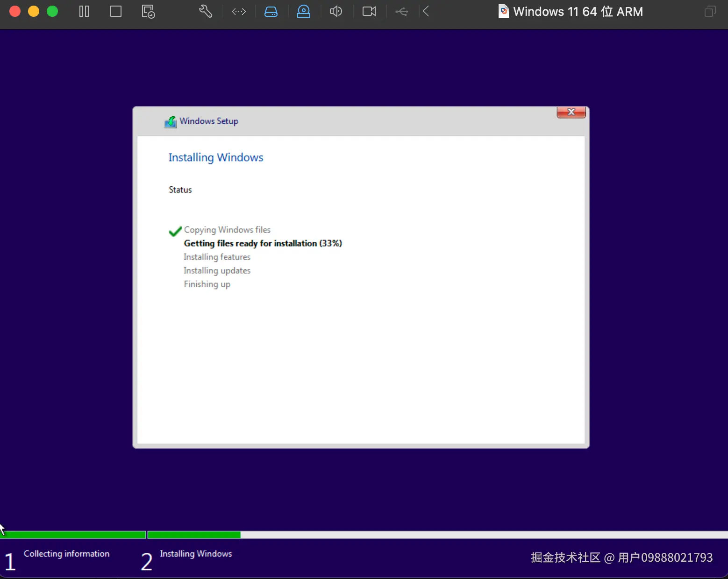Viewport: 728px width, 579px height.
Task: Open the snapshot manager icon
Action: click(148, 12)
